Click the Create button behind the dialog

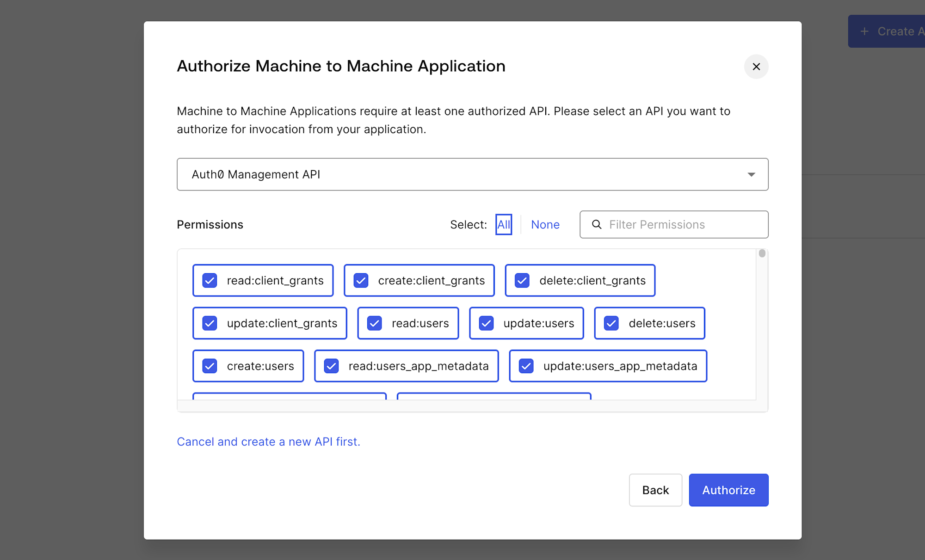click(x=886, y=31)
